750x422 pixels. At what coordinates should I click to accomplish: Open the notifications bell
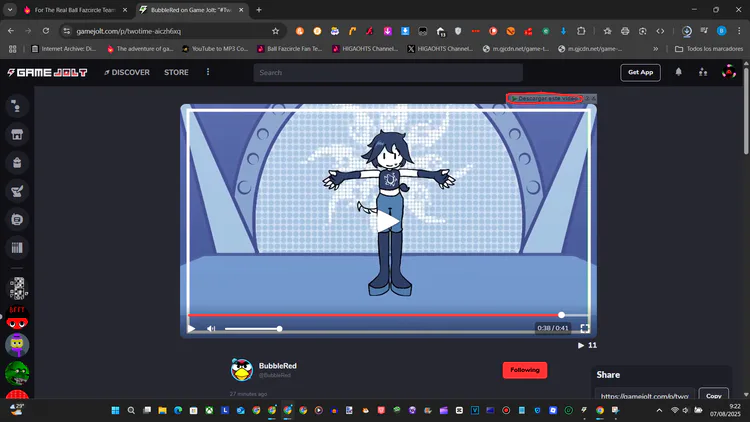tap(678, 72)
